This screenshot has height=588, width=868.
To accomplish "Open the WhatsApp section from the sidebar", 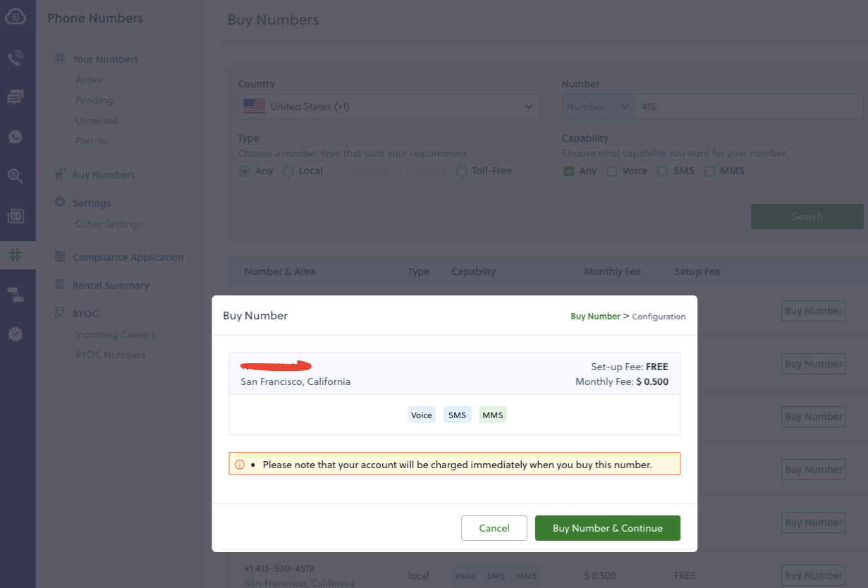I will pyautogui.click(x=16, y=136).
